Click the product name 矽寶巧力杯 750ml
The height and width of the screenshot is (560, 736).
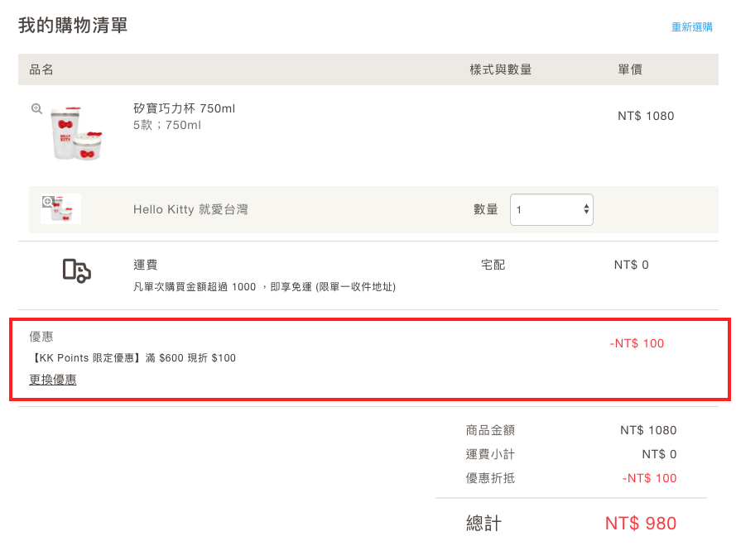tap(185, 108)
